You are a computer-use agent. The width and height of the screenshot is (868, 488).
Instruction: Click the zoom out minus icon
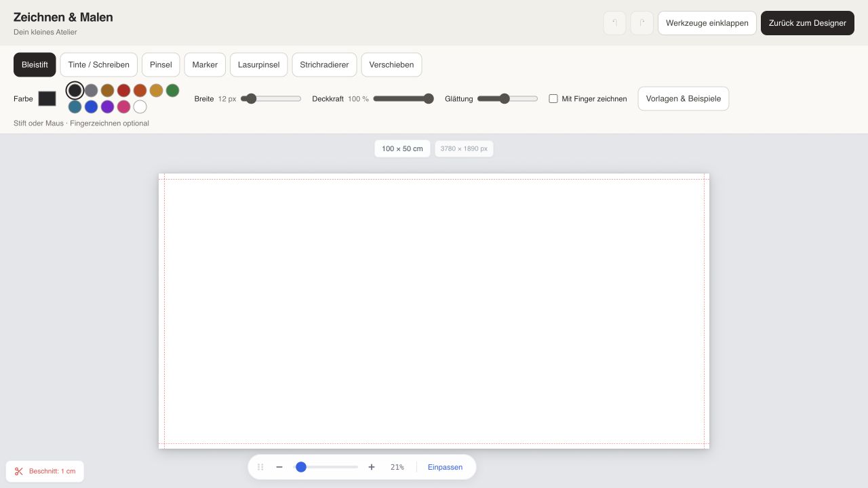pos(279,467)
